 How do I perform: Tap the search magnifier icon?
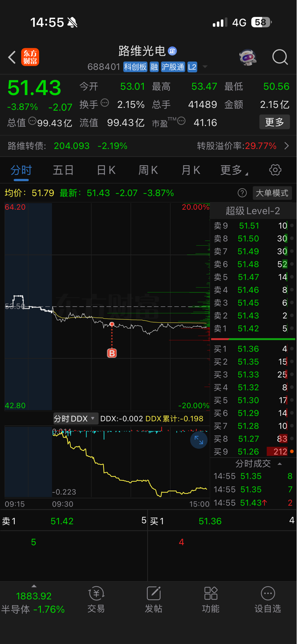click(280, 57)
